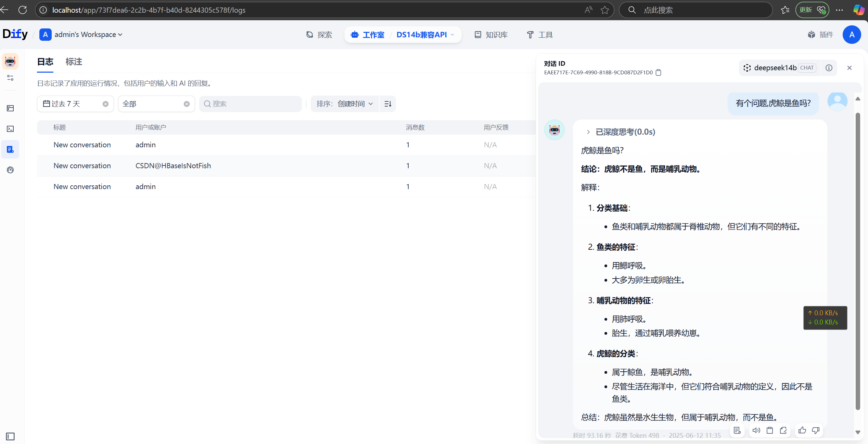Copy the conversation ID
Image resolution: width=868 pixels, height=444 pixels.
pos(658,73)
